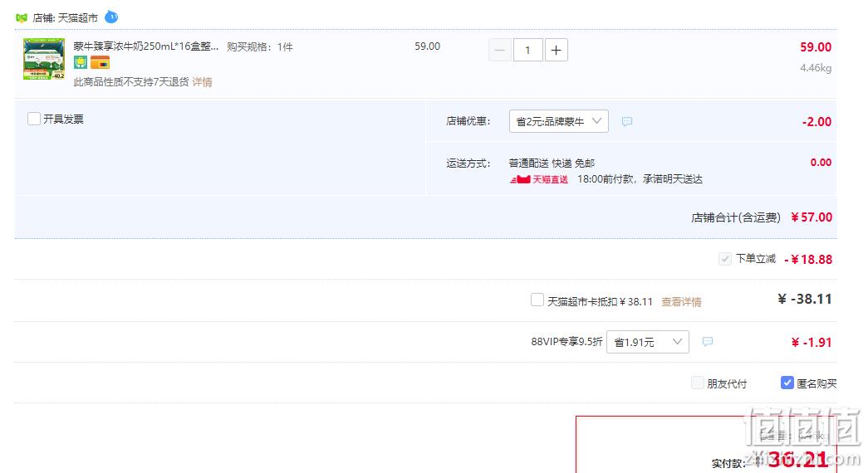868x473 pixels.
Task: Click comment icon beside 店铺优惠 dropdown
Action: (x=626, y=122)
